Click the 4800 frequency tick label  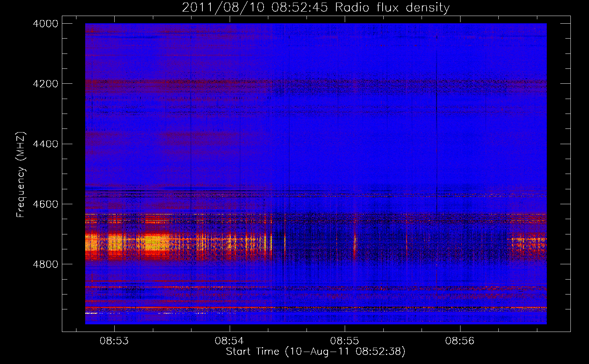point(46,264)
